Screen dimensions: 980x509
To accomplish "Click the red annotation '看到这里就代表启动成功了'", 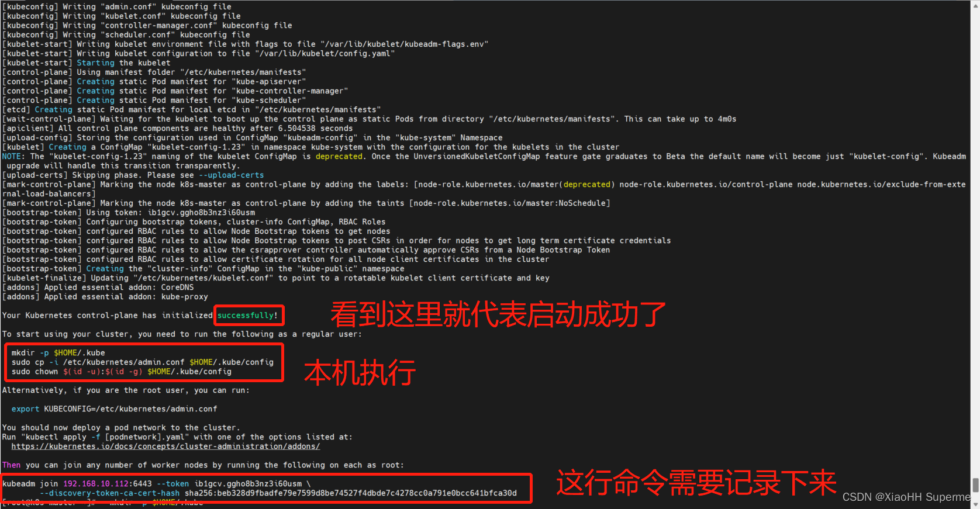I will point(498,314).
